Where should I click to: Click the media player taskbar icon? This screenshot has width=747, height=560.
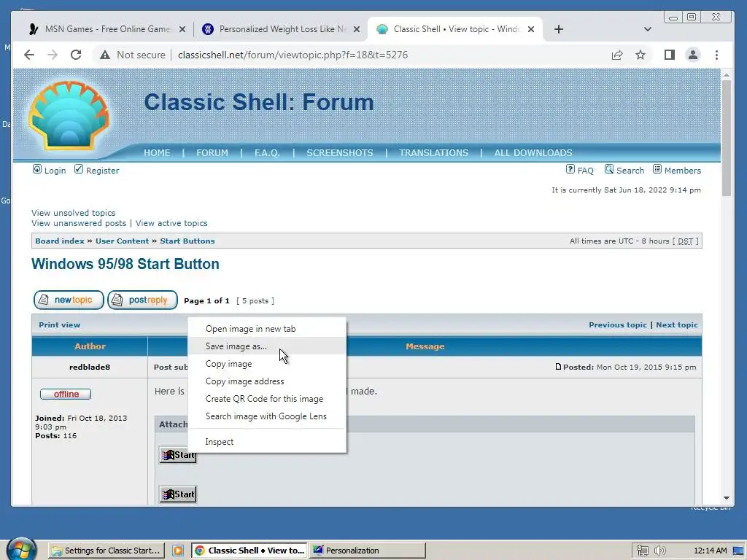click(178, 551)
